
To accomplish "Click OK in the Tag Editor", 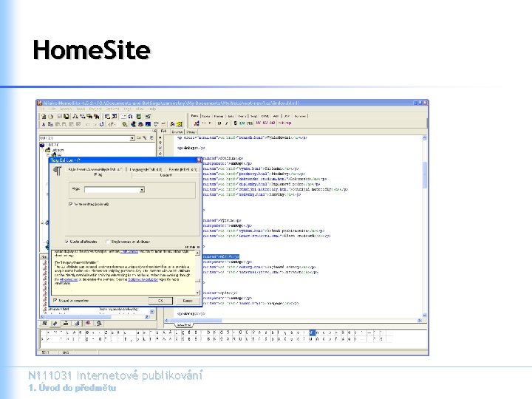I will (160, 301).
